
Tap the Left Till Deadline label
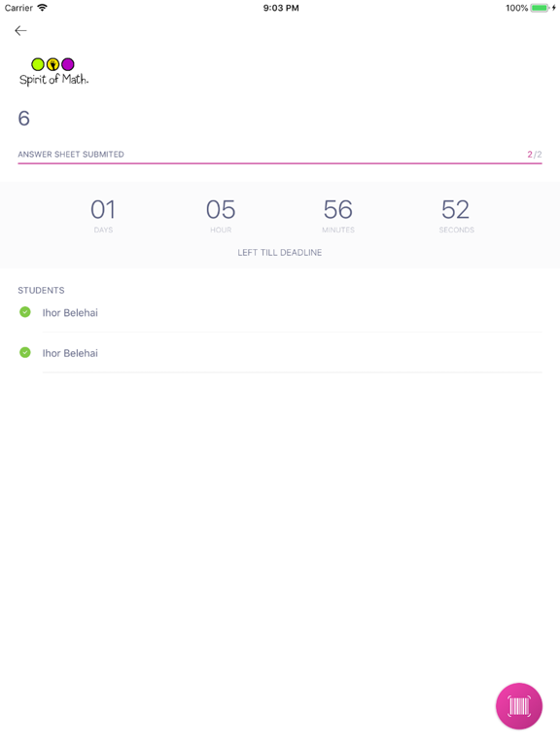(x=280, y=253)
